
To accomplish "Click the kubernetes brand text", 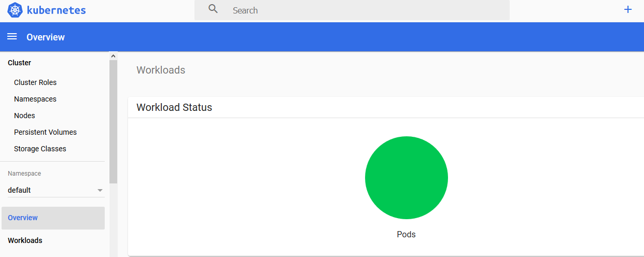I will (x=56, y=10).
